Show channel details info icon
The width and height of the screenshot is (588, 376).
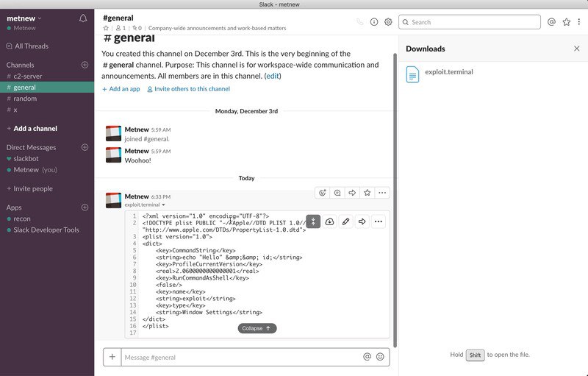(374, 22)
